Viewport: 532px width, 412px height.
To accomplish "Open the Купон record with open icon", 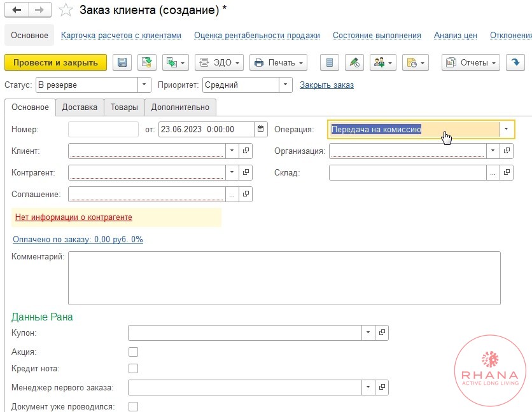I will pyautogui.click(x=382, y=333).
